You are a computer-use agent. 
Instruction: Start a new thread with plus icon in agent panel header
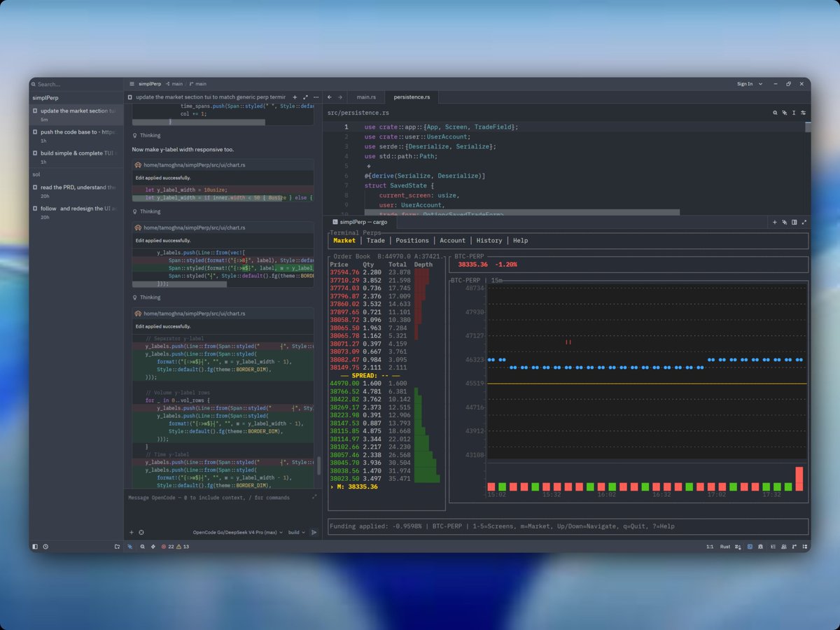pos(295,97)
